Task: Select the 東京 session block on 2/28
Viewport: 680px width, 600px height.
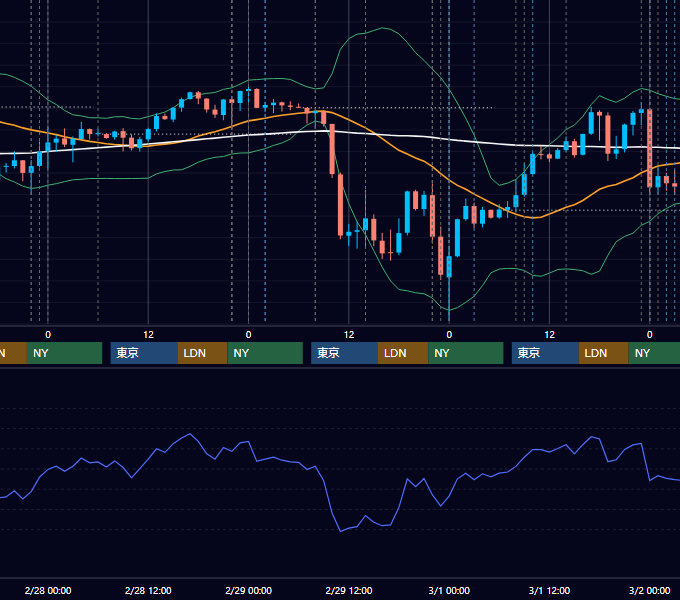Action: pos(144,353)
